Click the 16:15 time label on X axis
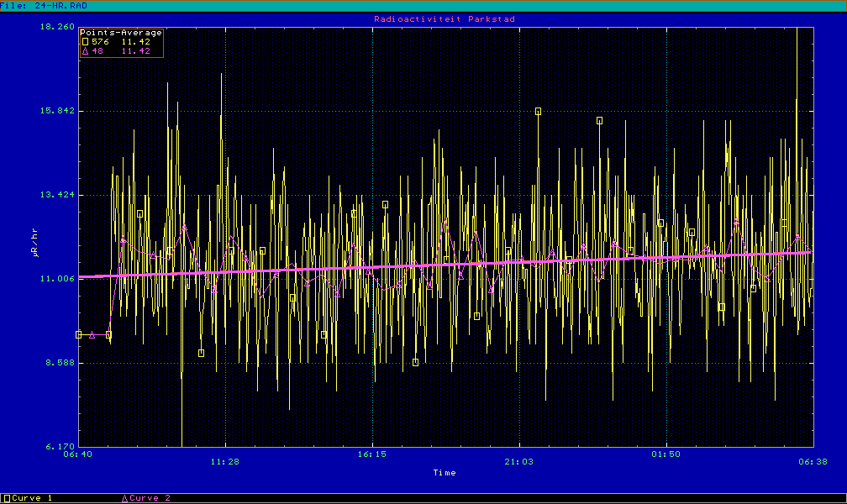The image size is (847, 504). pyautogui.click(x=372, y=461)
